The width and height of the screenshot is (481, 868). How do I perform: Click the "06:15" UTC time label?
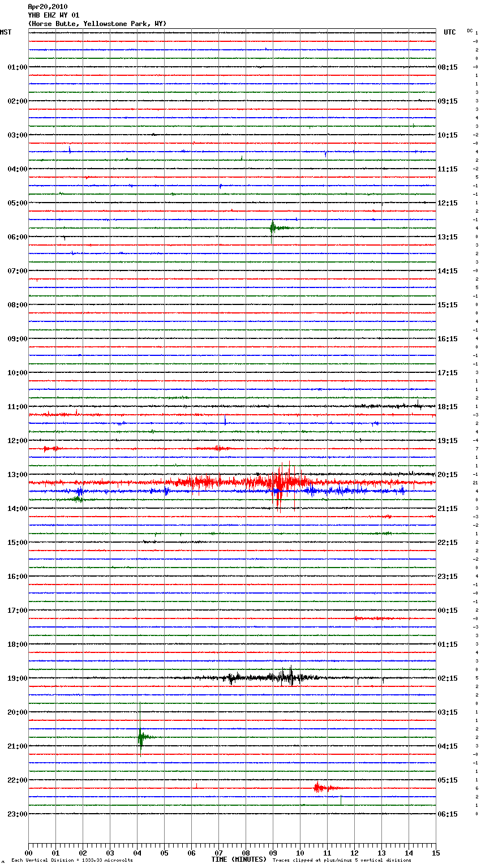(x=448, y=814)
